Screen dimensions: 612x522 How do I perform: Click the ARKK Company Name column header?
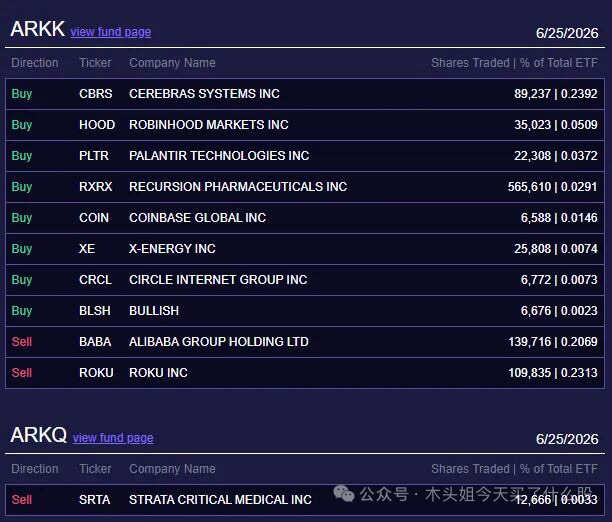tap(172, 63)
